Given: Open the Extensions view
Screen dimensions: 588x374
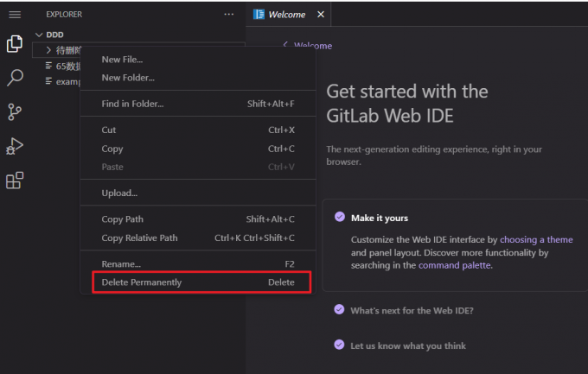Looking at the screenshot, I should [x=15, y=181].
